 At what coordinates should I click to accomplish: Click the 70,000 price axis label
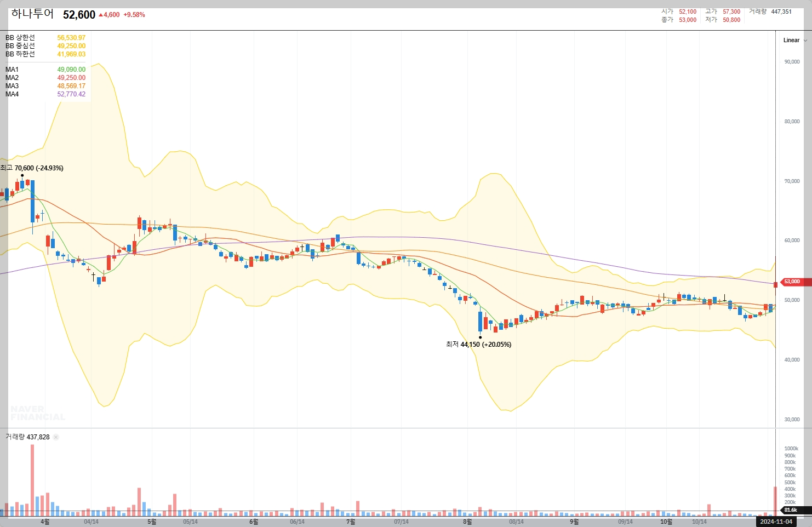coord(792,181)
